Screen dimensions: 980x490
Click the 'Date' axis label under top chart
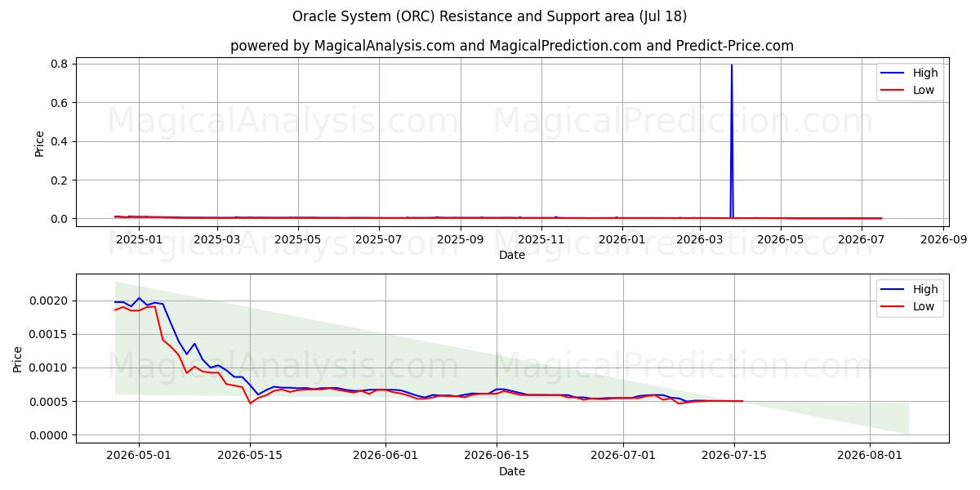[x=512, y=255]
